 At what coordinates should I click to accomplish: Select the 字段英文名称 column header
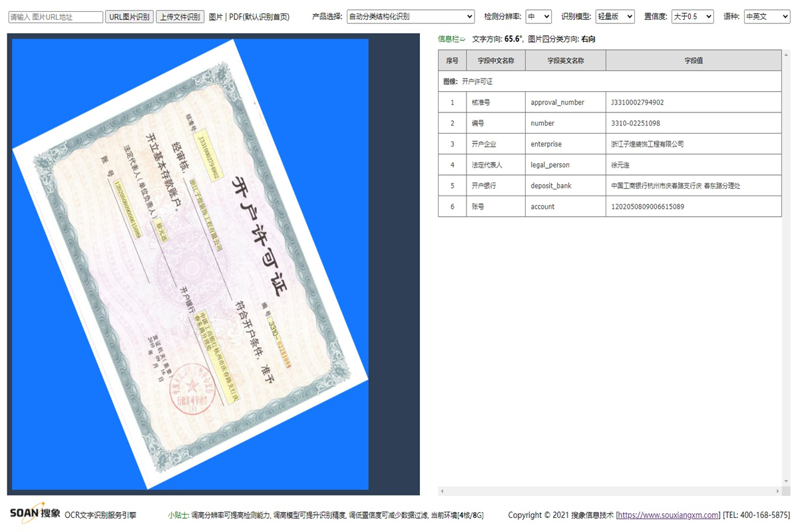[x=565, y=61]
